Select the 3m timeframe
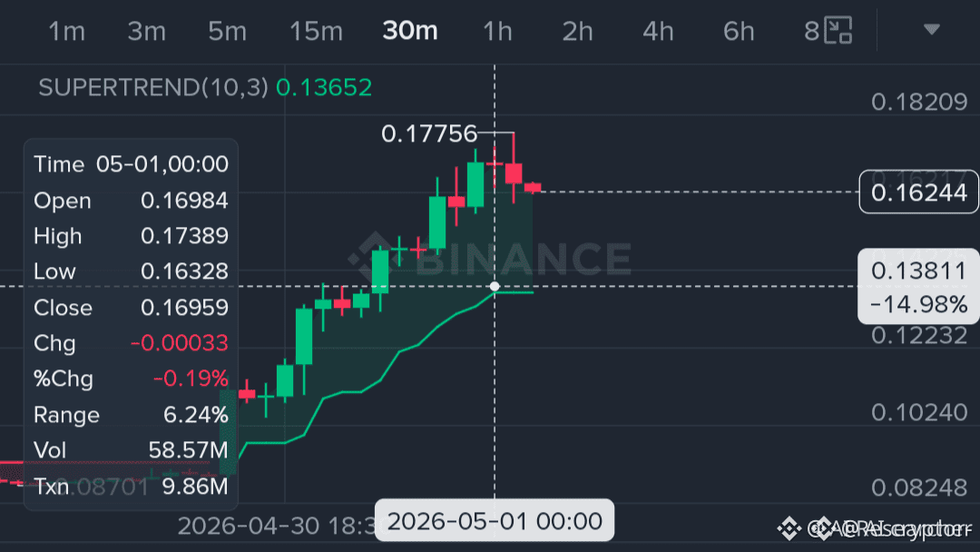980x552 pixels. click(x=146, y=31)
